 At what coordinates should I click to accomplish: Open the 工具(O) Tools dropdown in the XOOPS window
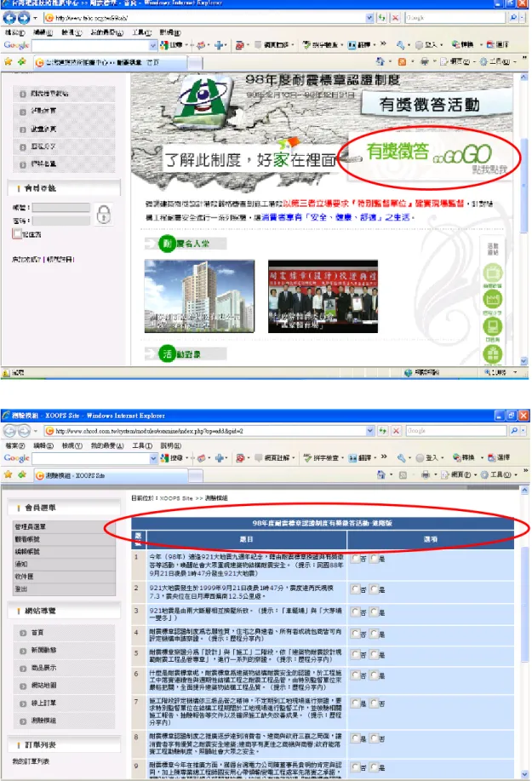(498, 474)
